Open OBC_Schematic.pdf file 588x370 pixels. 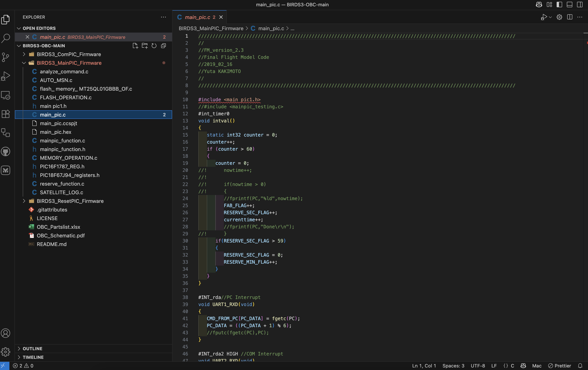pyautogui.click(x=61, y=236)
